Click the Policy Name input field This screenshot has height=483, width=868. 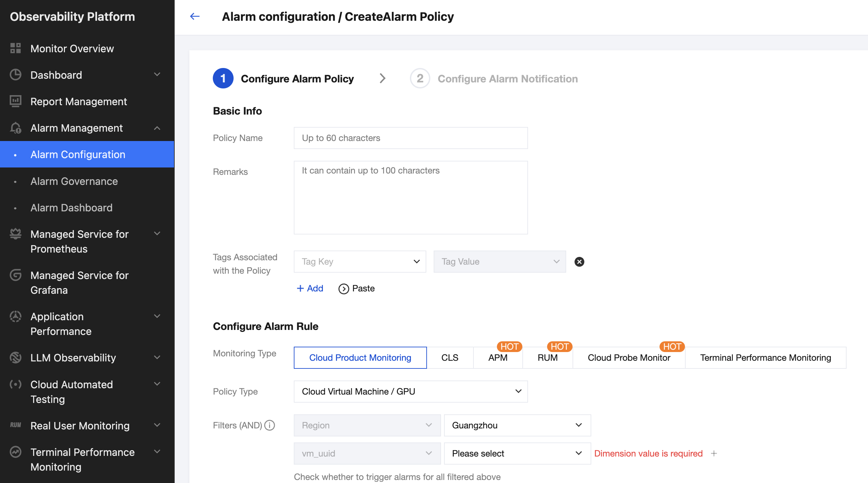pos(411,138)
